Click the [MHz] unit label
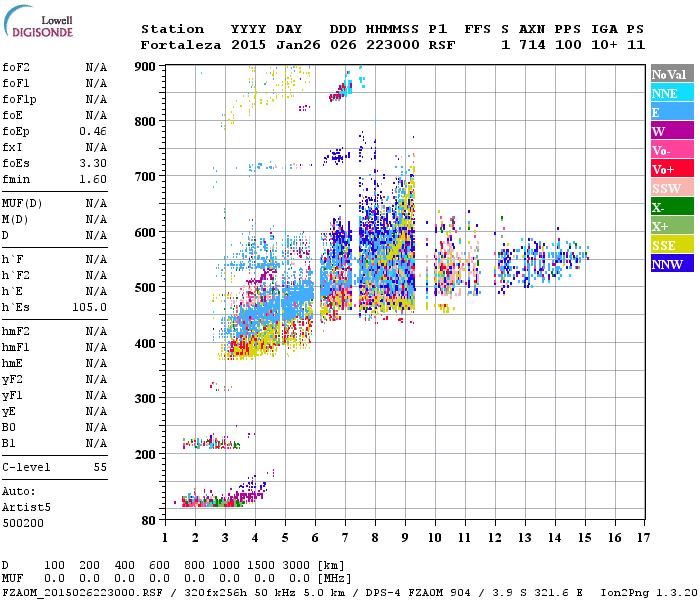700x600 pixels. 334,579
